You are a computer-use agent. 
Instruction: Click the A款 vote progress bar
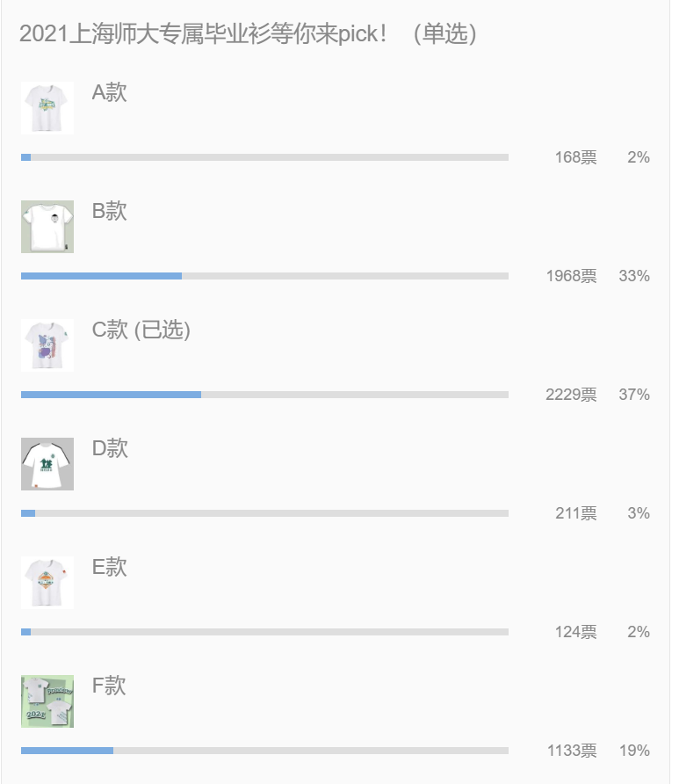tap(264, 157)
